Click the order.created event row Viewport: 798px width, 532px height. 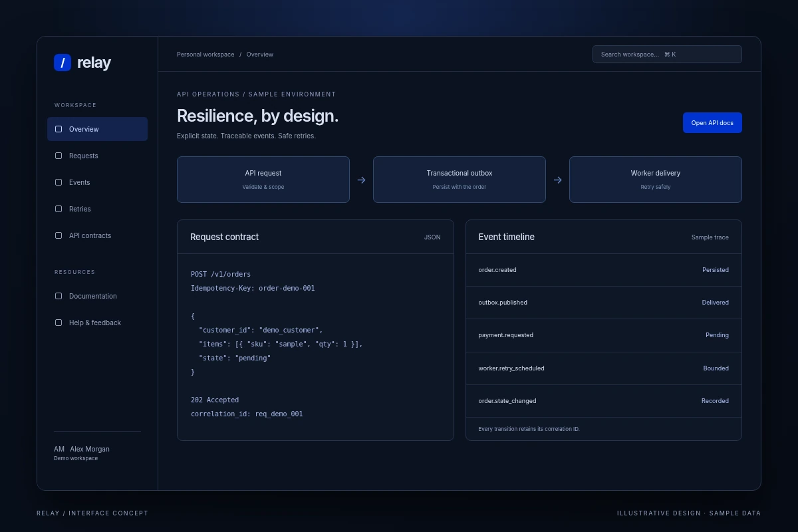point(604,270)
